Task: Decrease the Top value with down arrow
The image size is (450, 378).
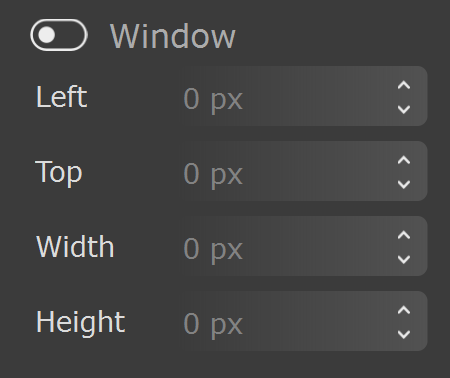Action: tap(404, 184)
